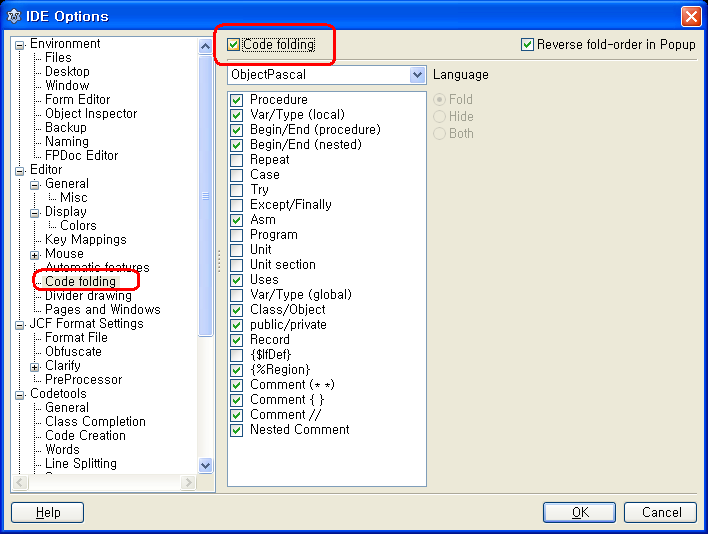Viewport: 708px width, 534px height.
Task: Collapse the Environment tree node
Action: [x=19, y=45]
